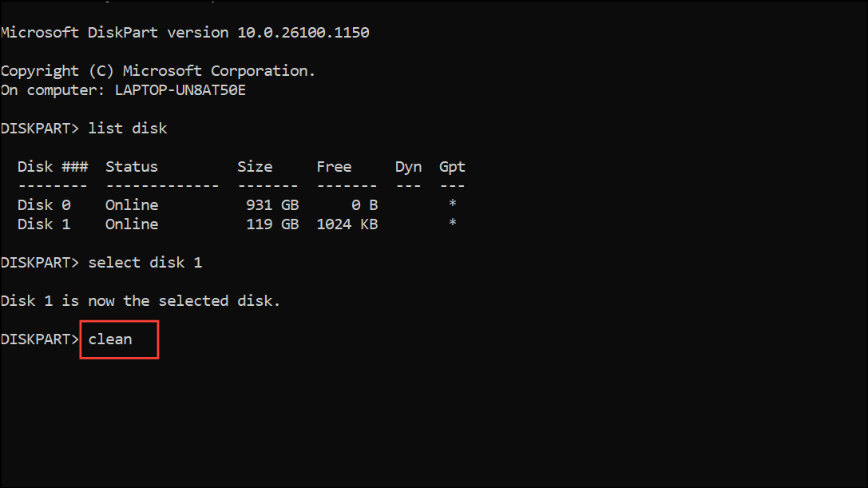Click the DISKPART> prompt before clean
This screenshot has height=488, width=868.
click(39, 339)
